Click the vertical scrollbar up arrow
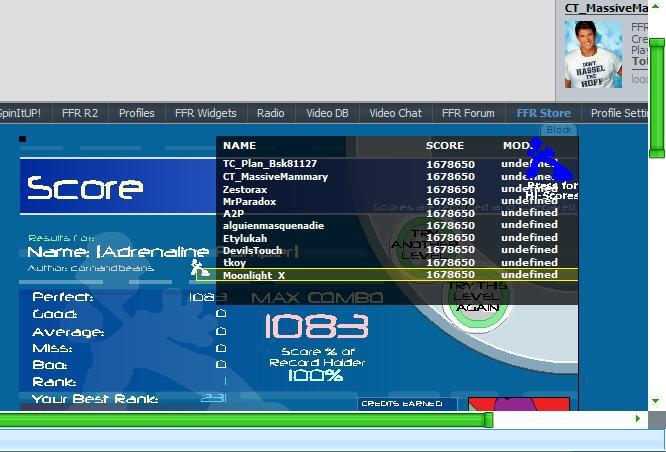666x452 pixels. coord(656,6)
